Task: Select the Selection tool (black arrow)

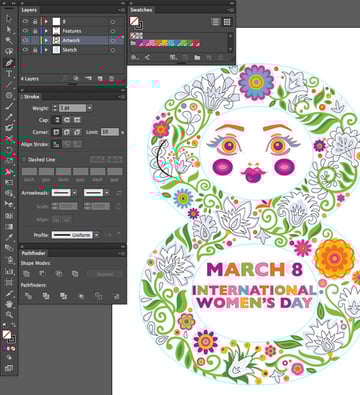Action: (9, 18)
